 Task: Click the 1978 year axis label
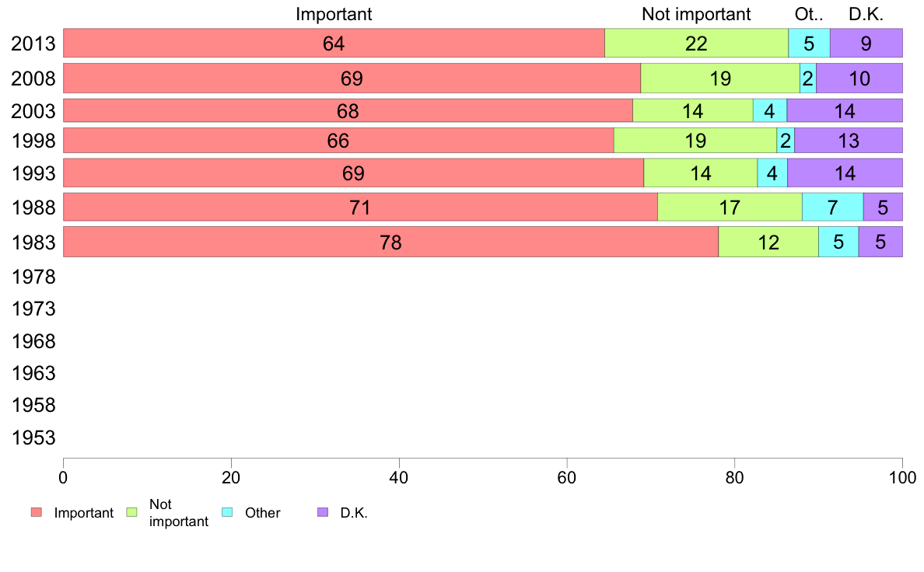click(33, 277)
